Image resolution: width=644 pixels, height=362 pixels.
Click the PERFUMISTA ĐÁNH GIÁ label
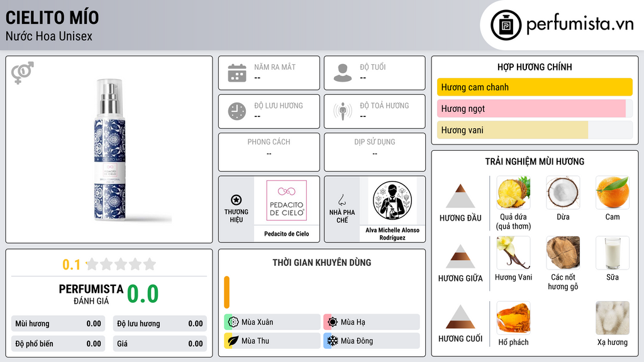click(91, 294)
